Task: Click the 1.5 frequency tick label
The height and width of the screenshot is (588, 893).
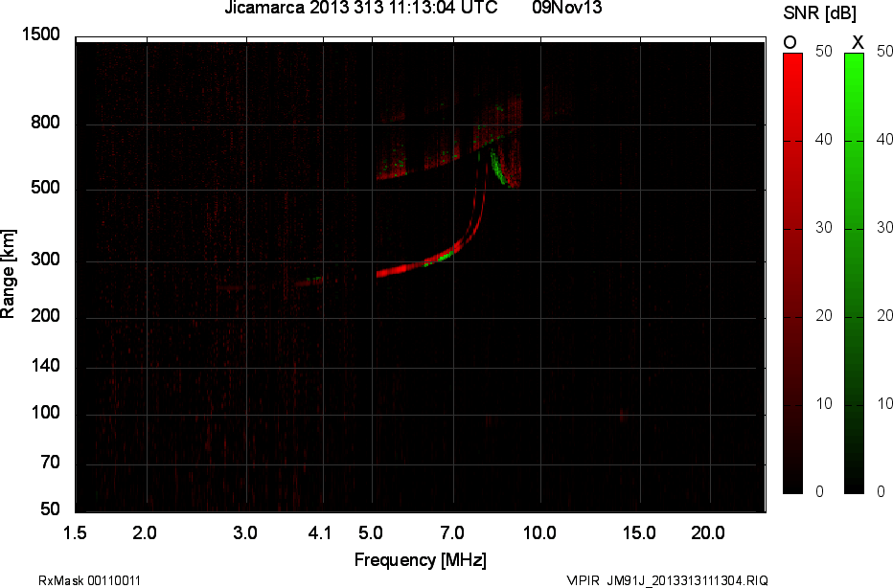Action: click(75, 533)
